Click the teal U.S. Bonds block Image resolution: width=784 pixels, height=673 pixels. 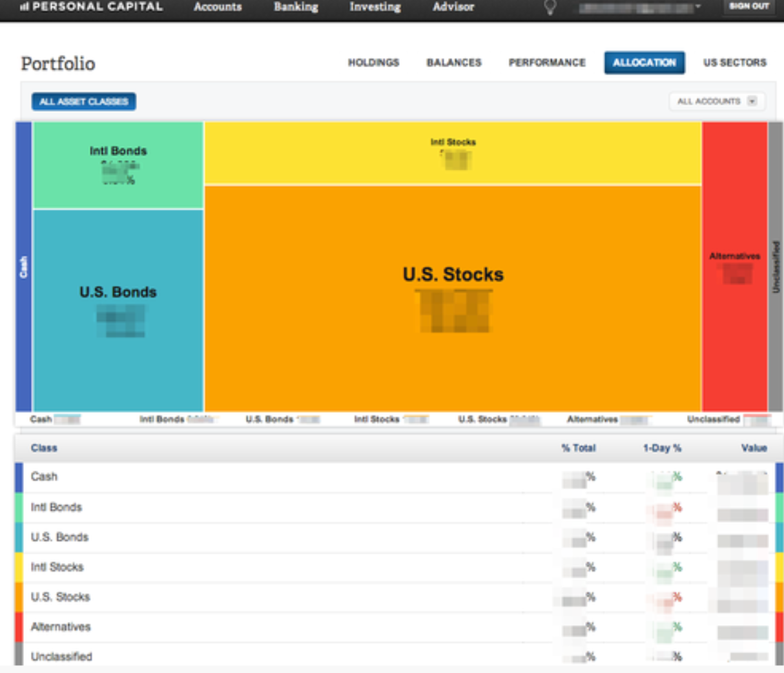118,310
